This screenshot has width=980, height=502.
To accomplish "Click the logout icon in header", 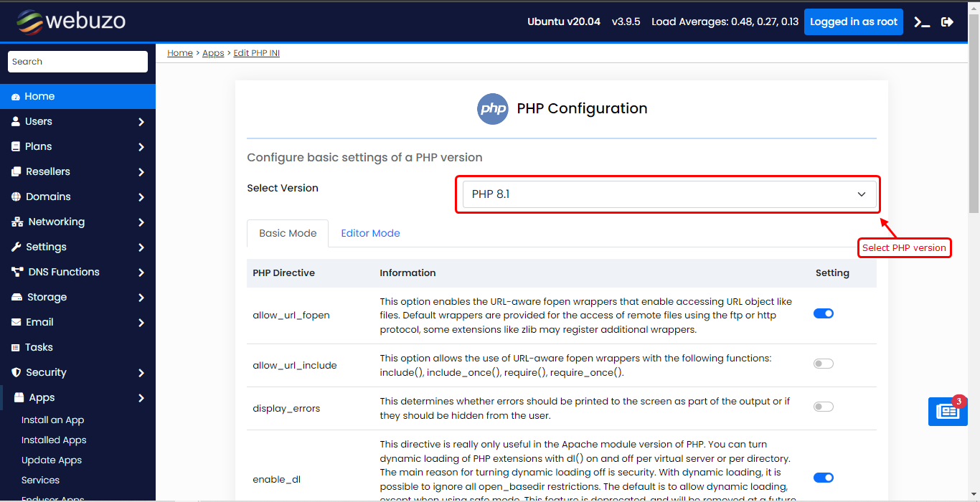I will 947,22.
